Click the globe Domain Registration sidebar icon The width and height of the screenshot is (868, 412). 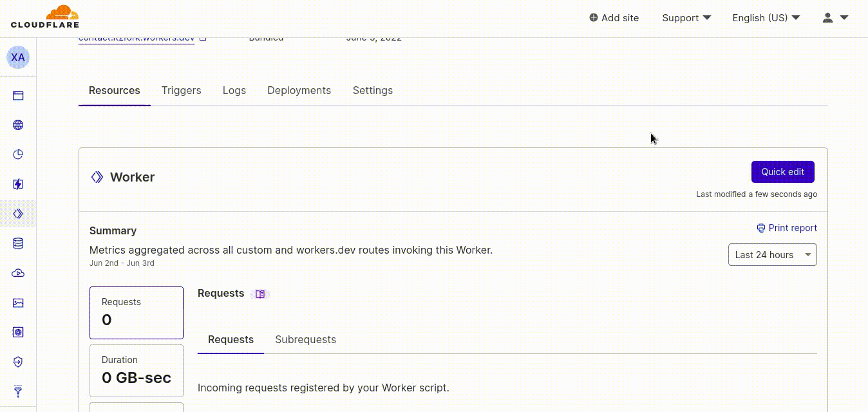[18, 125]
